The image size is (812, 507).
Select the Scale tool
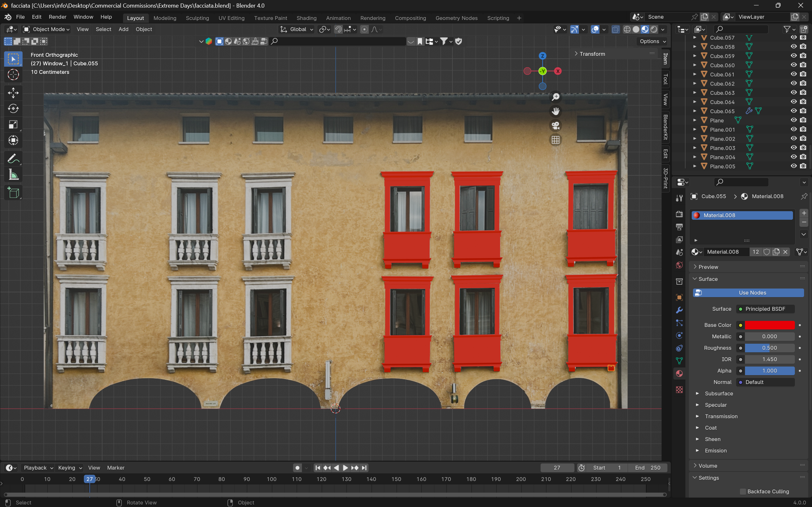pyautogui.click(x=13, y=125)
